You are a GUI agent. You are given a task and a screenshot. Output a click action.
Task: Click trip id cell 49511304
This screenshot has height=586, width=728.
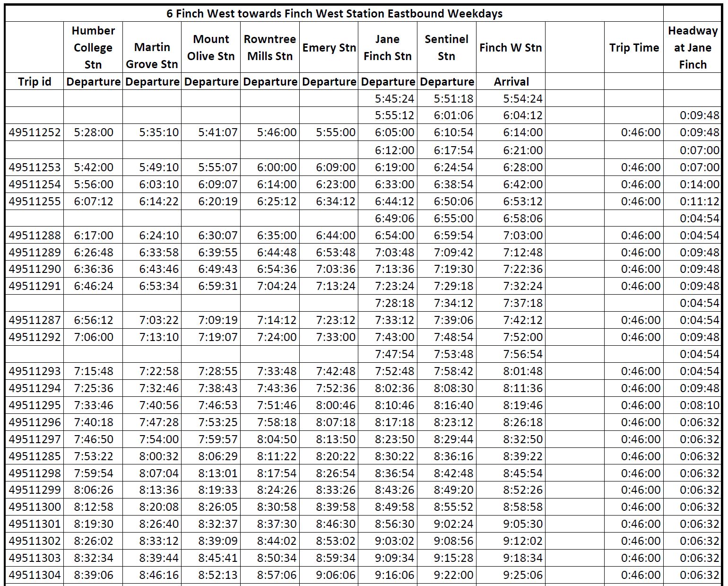pyautogui.click(x=35, y=575)
